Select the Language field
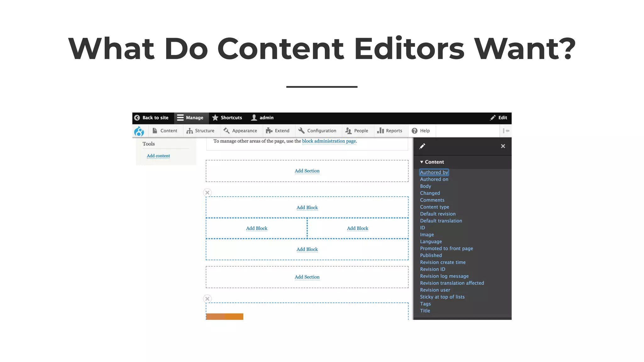 431,242
